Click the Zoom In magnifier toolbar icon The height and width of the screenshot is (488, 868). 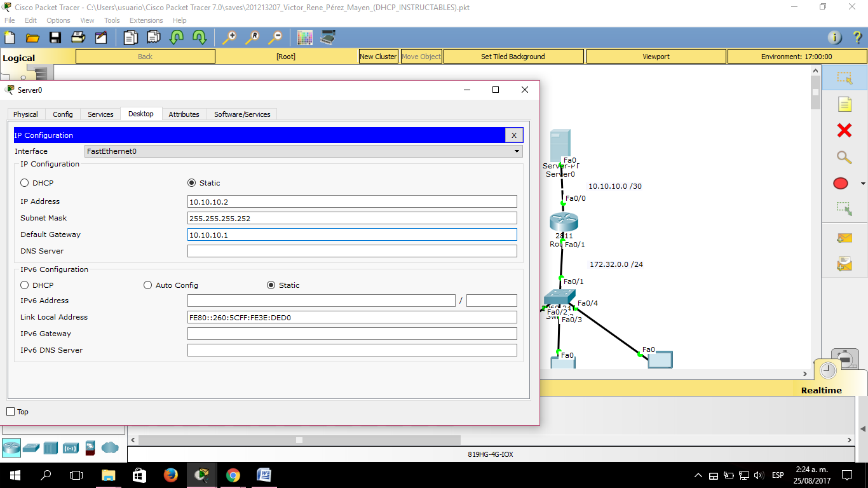(x=229, y=37)
